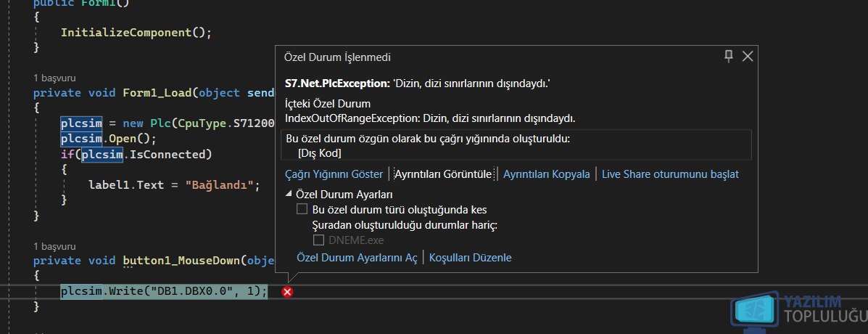Open Özel Durum Ayarlarını Aç link
The width and height of the screenshot is (868, 334).
(357, 258)
